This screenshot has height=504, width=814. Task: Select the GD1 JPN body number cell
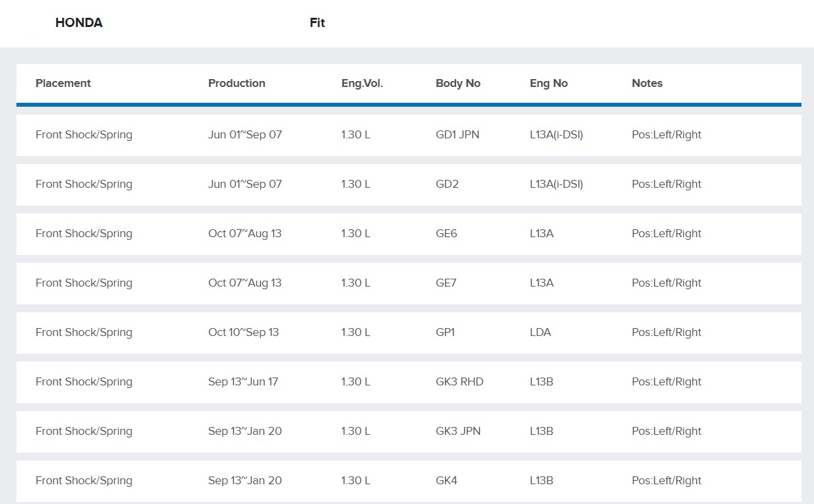point(457,135)
